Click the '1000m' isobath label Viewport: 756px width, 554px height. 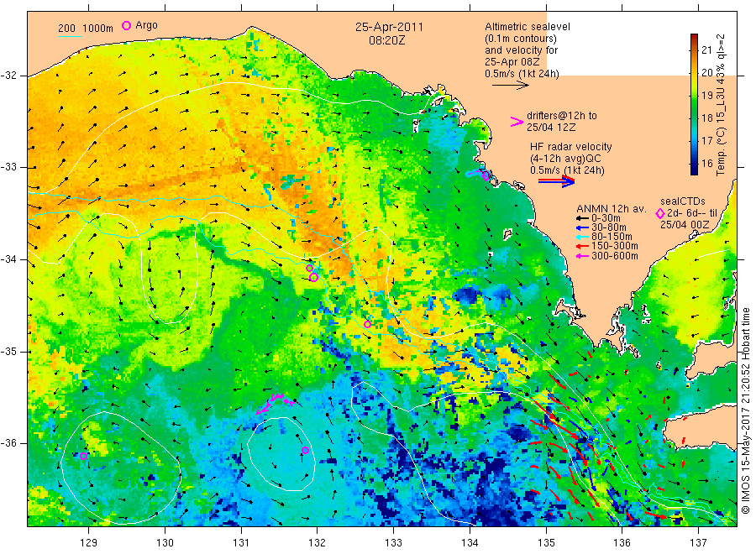(98, 29)
